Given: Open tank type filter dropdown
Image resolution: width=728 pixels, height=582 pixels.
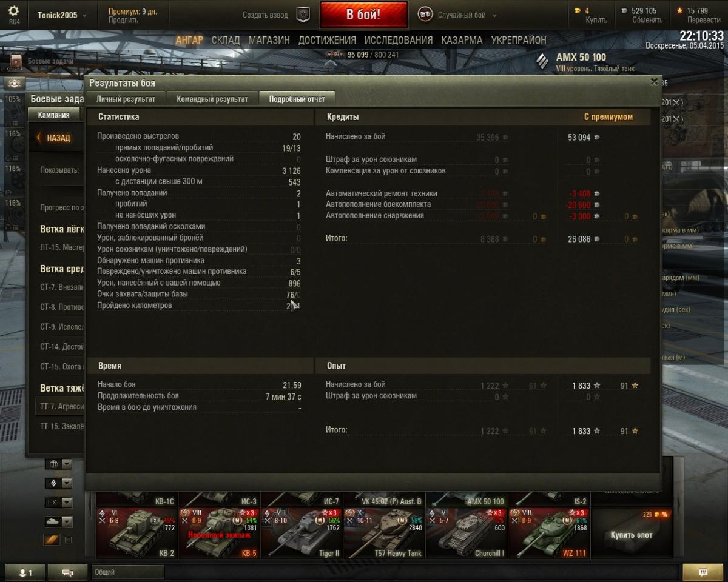Looking at the screenshot, I should pos(58,521).
